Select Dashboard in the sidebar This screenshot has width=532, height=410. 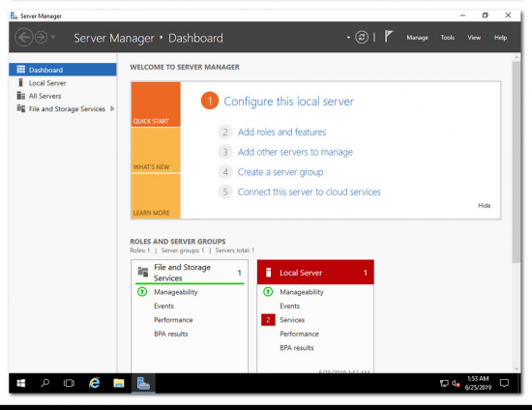[63, 70]
